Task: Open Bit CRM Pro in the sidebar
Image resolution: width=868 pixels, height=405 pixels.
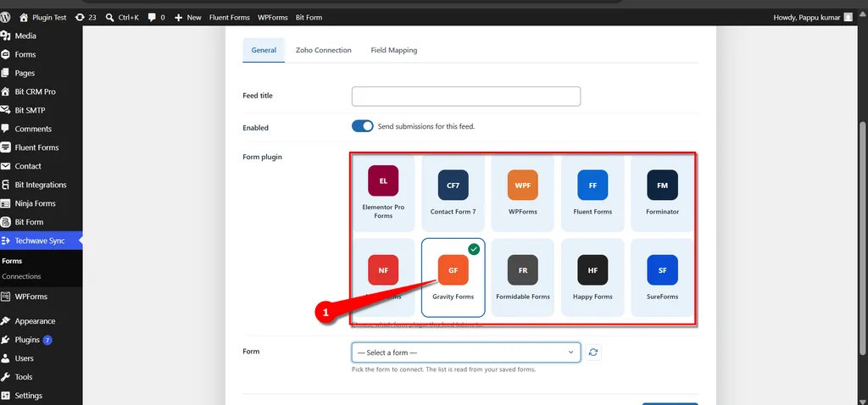Action: 41,92
